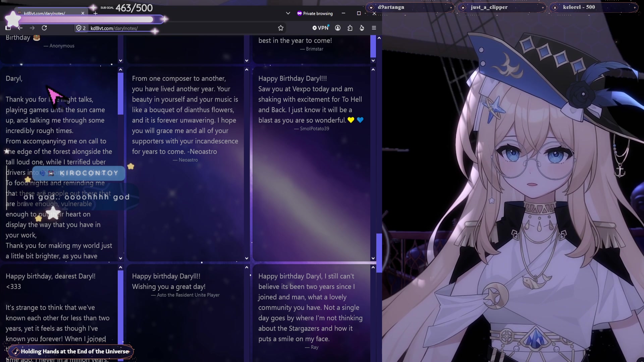
Task: Click scroll-up arrow on the Thank you letter card
Action: pyautogui.click(x=120, y=70)
